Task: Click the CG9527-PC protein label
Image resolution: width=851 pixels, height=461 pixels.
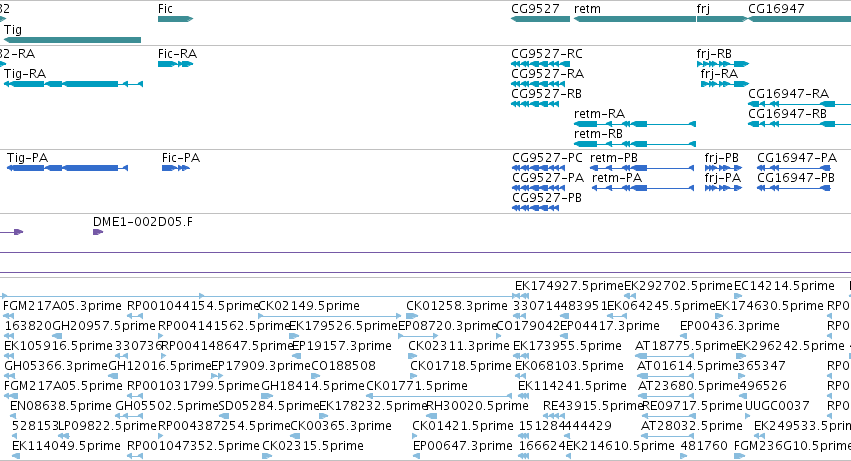Action: [x=547, y=158]
